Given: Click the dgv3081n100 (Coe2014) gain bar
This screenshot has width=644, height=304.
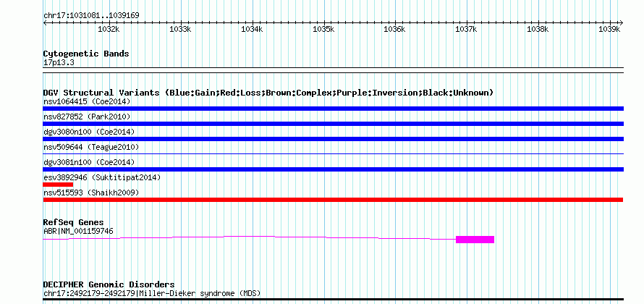Looking at the screenshot, I should [x=333, y=169].
